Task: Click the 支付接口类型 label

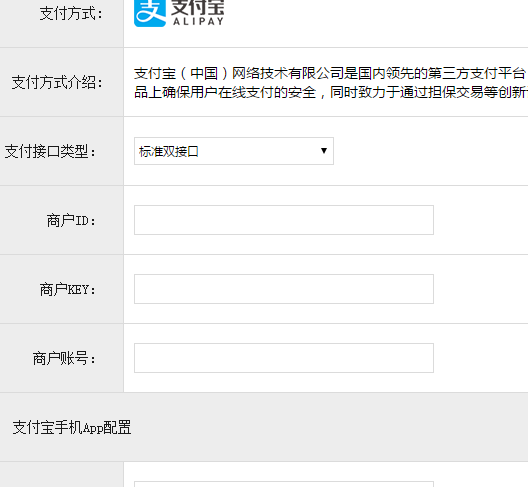Action: pyautogui.click(x=51, y=152)
